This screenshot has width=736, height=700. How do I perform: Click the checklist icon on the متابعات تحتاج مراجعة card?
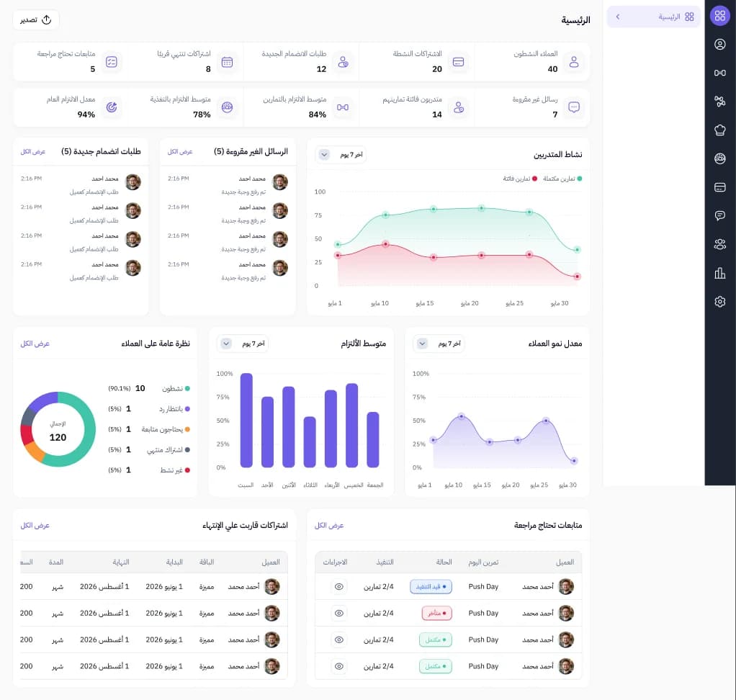tap(111, 62)
